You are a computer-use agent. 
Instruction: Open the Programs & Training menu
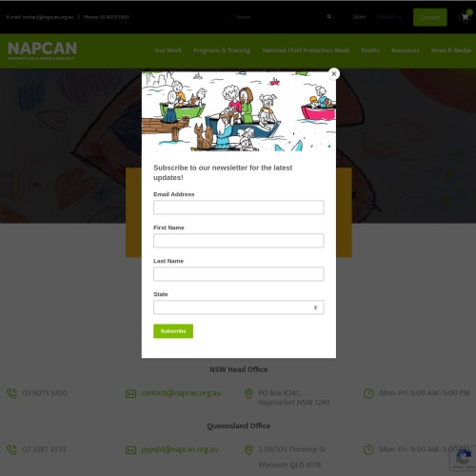[x=222, y=50]
